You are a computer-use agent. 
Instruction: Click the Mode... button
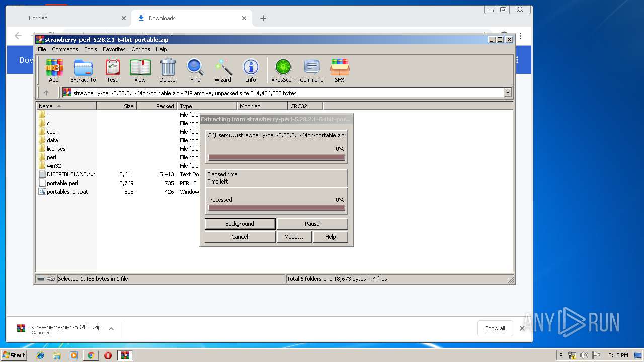pyautogui.click(x=294, y=237)
